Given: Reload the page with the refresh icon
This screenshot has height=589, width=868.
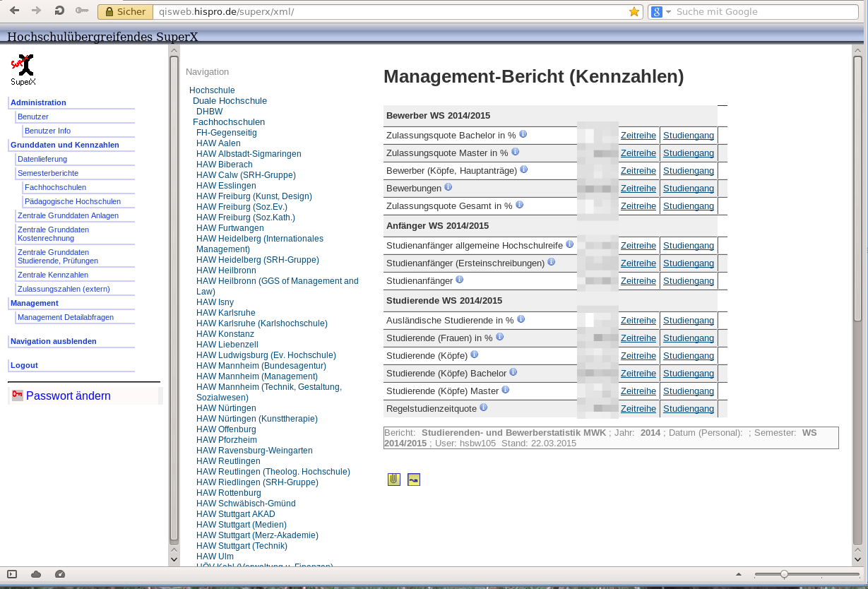Looking at the screenshot, I should pyautogui.click(x=59, y=11).
